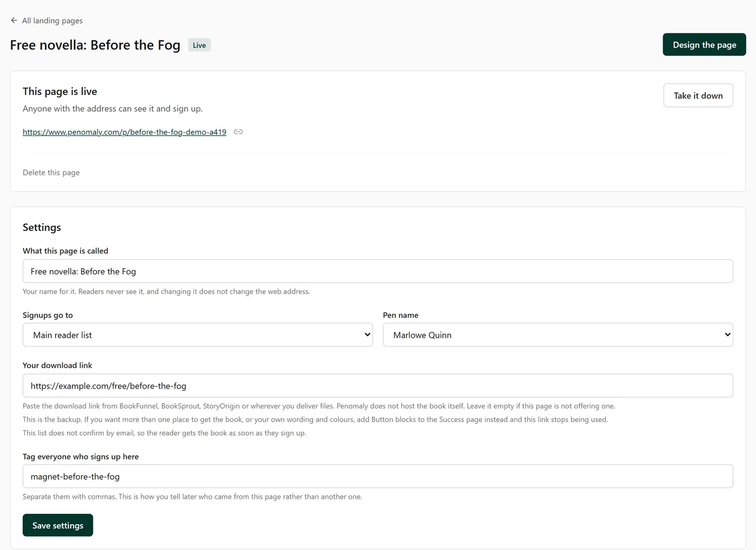Open the Design the page editor
This screenshot has height=550, width=756.
pyautogui.click(x=704, y=45)
